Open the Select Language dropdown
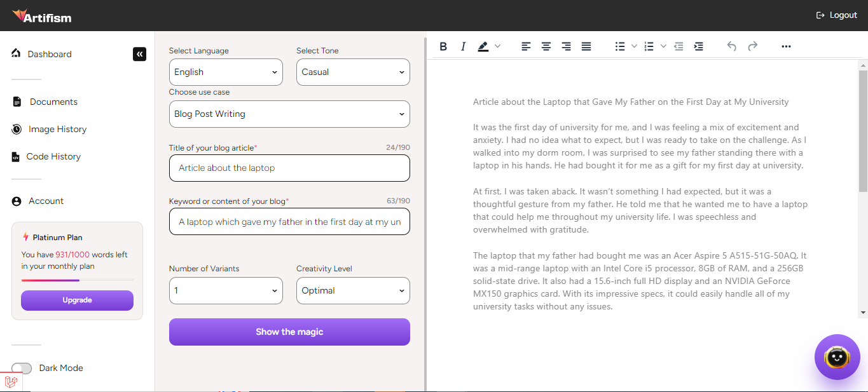This screenshot has width=868, height=392. [x=226, y=72]
